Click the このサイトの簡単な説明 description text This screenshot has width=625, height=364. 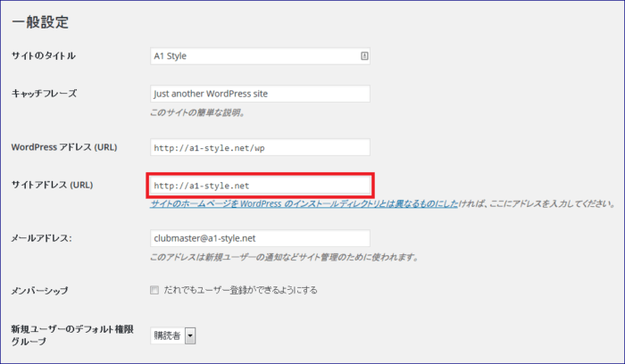197,112
